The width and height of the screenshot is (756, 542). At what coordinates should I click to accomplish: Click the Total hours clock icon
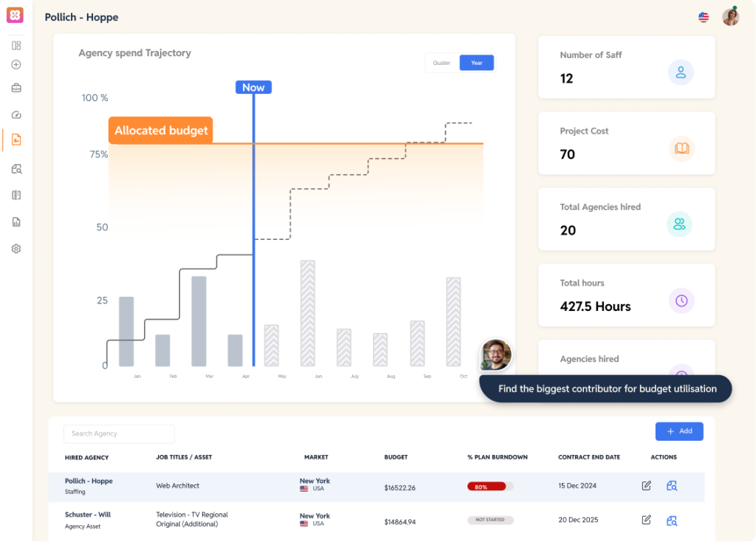(x=681, y=301)
